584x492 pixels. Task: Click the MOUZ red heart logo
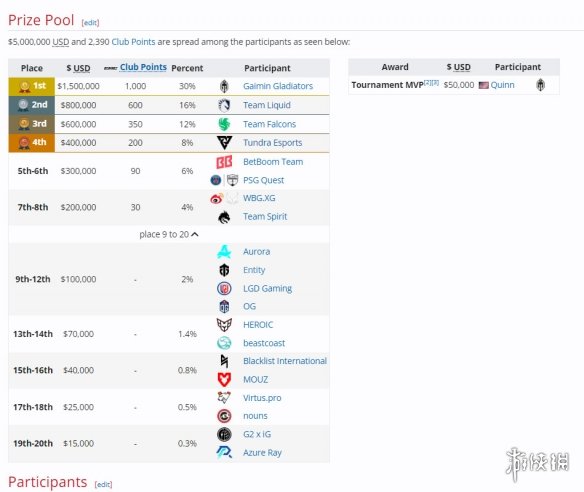coord(224,380)
